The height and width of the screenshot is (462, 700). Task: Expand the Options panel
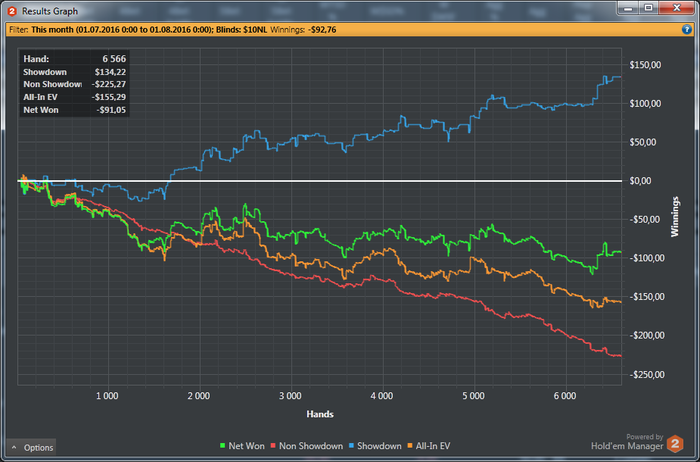32,447
